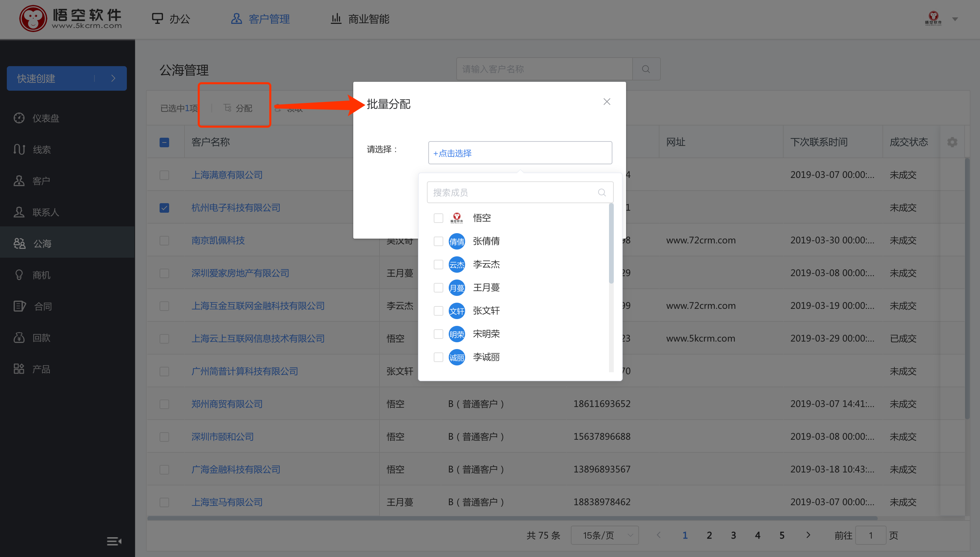Click the 快速创建 button
This screenshot has width=980, height=557.
(66, 78)
